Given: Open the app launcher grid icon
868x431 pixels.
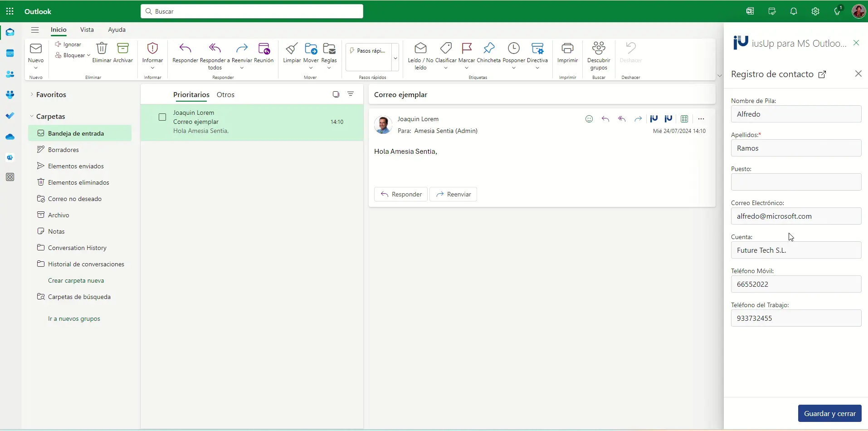Looking at the screenshot, I should tap(10, 11).
